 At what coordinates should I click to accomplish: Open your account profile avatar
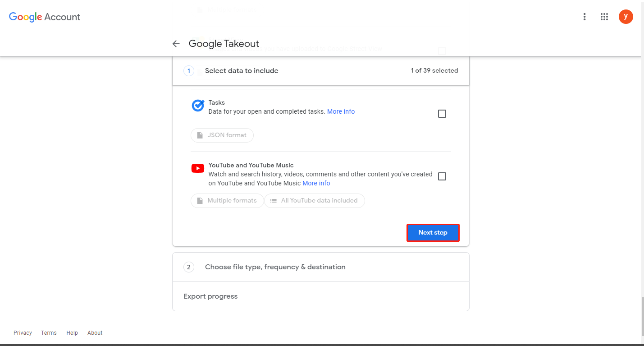(626, 17)
